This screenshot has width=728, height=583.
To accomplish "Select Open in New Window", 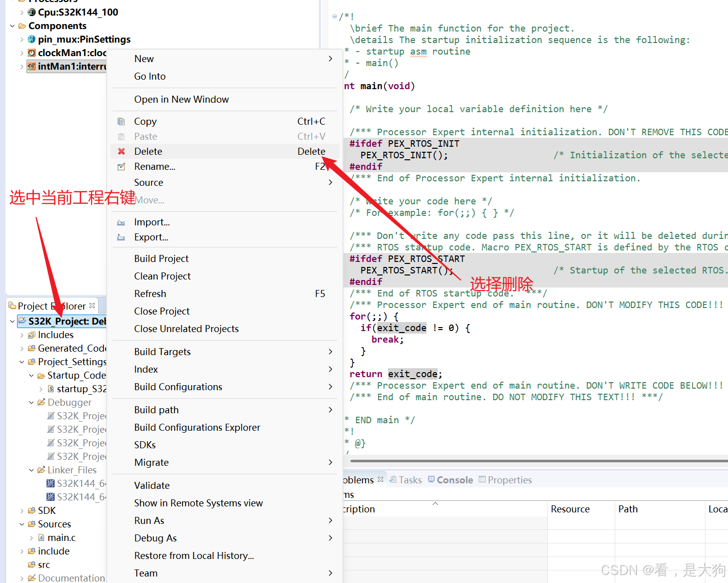I will (x=225, y=99).
